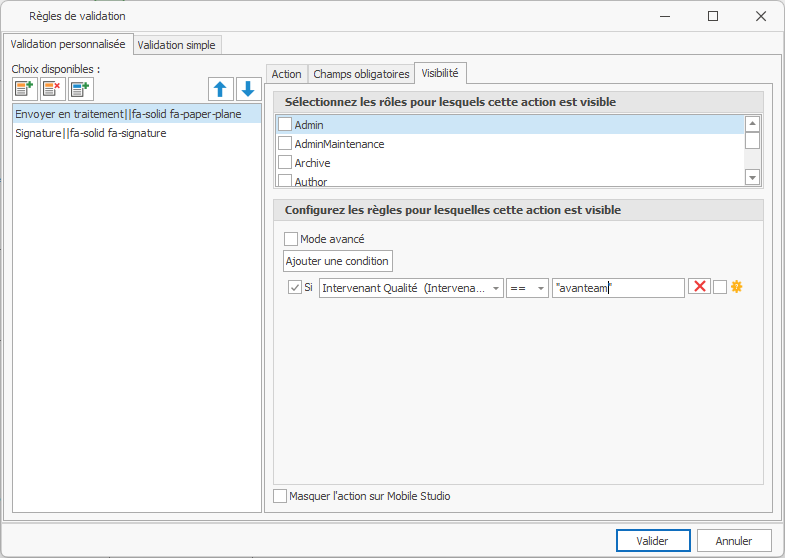This screenshot has width=785, height=558.
Task: Click the "avanteam" value text field
Action: point(617,288)
